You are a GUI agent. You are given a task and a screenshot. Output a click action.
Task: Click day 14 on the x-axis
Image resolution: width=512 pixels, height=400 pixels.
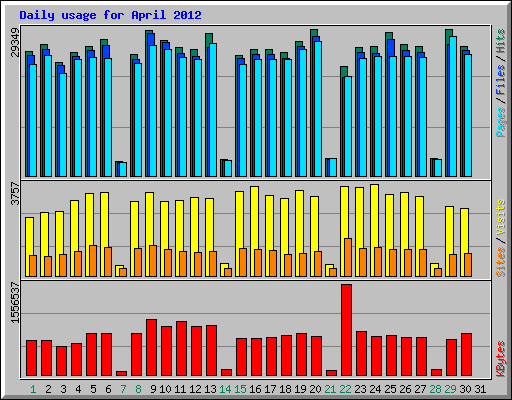pos(225,389)
